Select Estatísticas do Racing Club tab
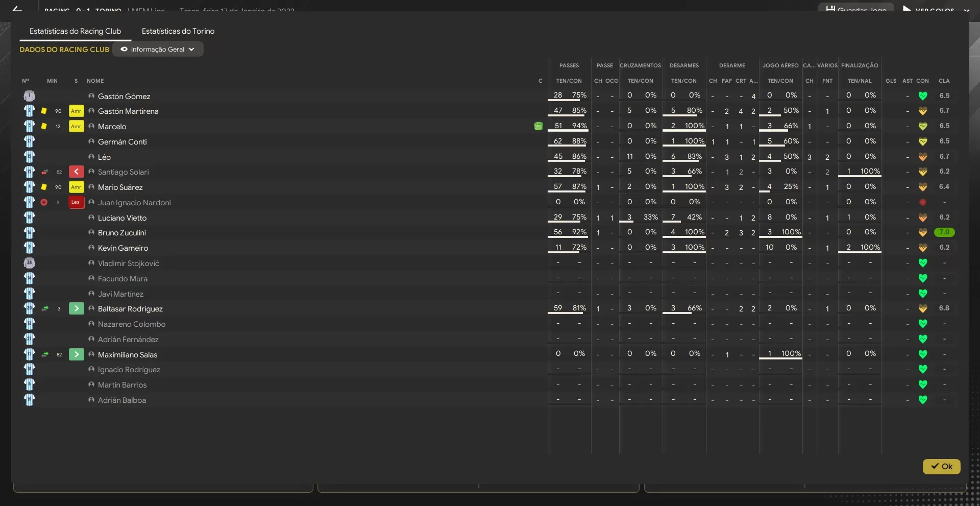This screenshot has height=506, width=980. point(75,31)
